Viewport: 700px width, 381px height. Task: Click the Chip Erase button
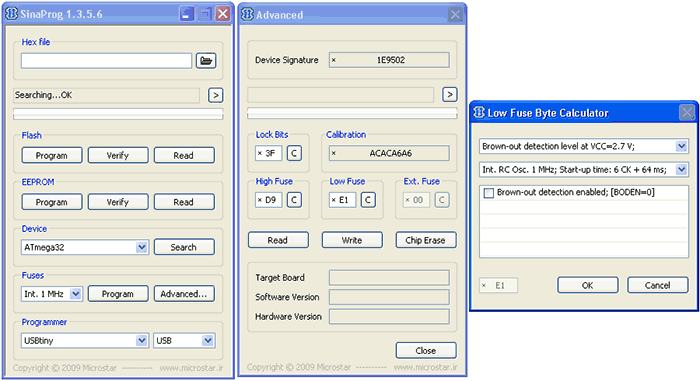click(x=425, y=240)
